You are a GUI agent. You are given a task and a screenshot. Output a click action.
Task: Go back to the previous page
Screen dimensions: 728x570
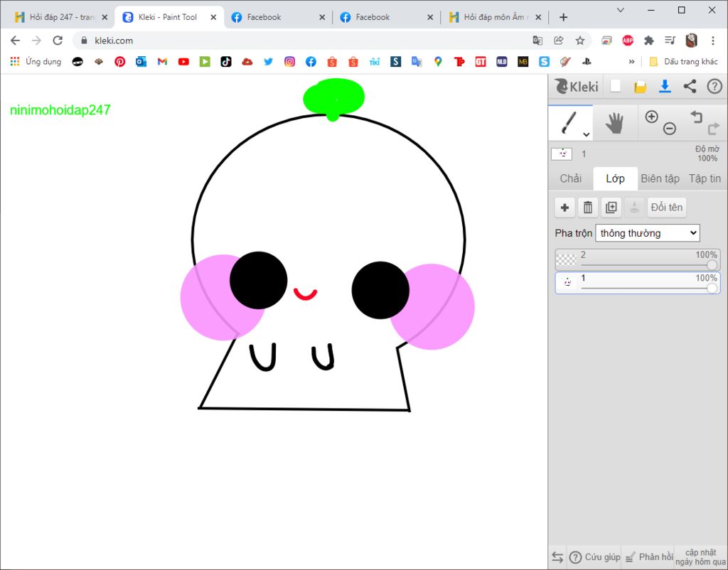pyautogui.click(x=16, y=41)
